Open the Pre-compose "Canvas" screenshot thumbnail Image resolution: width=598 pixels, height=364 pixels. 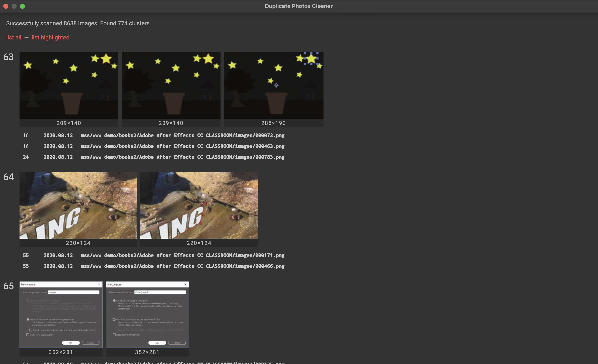pyautogui.click(x=61, y=315)
